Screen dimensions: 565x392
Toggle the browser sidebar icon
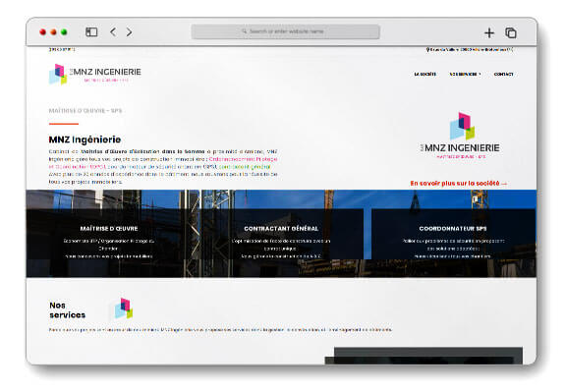91,32
